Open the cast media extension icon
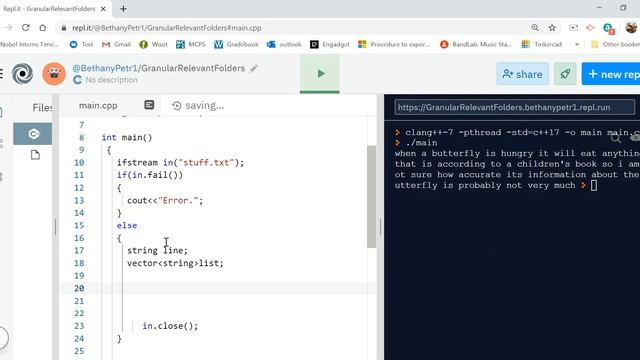 tap(573, 28)
